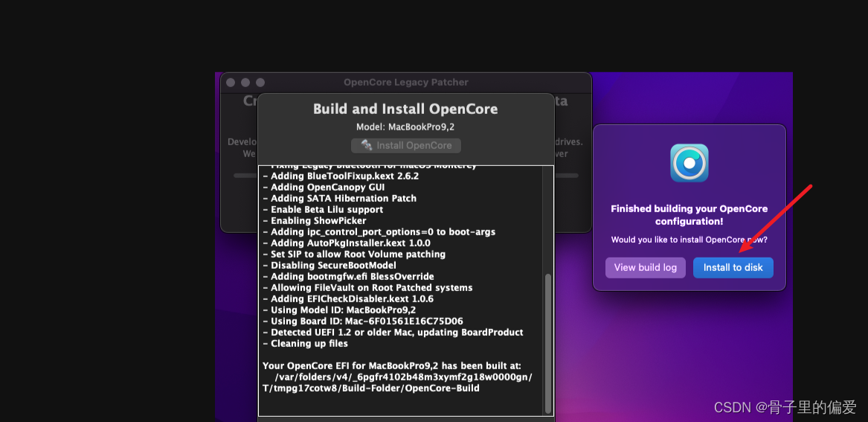Click the third zoom window button
The height and width of the screenshot is (422, 868).
coord(260,83)
